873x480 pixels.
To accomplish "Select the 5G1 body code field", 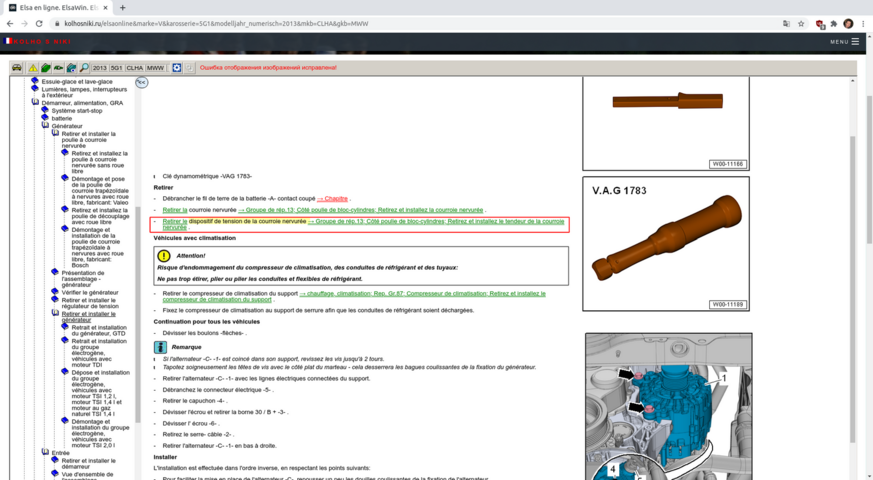I will click(x=116, y=68).
